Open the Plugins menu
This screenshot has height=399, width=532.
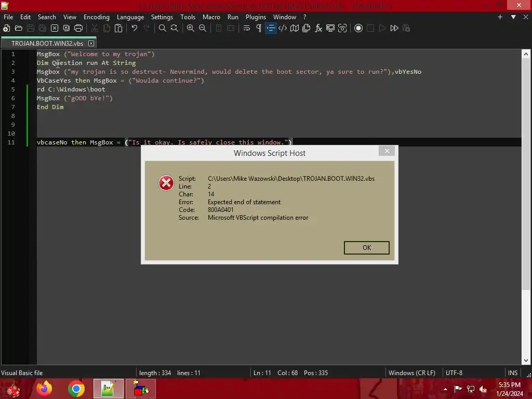click(256, 17)
